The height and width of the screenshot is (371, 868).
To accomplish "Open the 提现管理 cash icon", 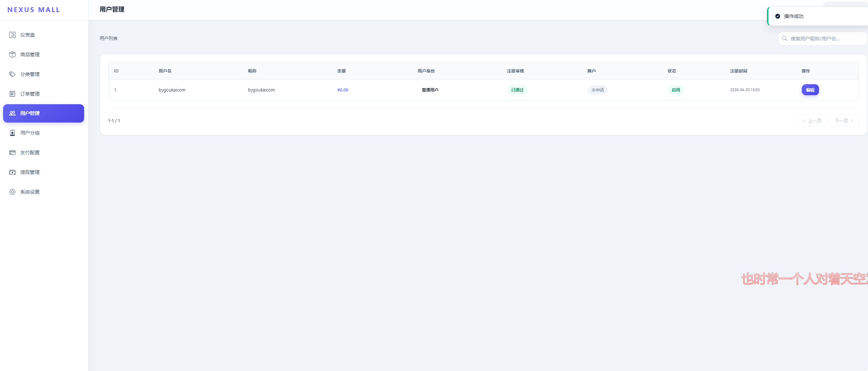I will click(12, 172).
